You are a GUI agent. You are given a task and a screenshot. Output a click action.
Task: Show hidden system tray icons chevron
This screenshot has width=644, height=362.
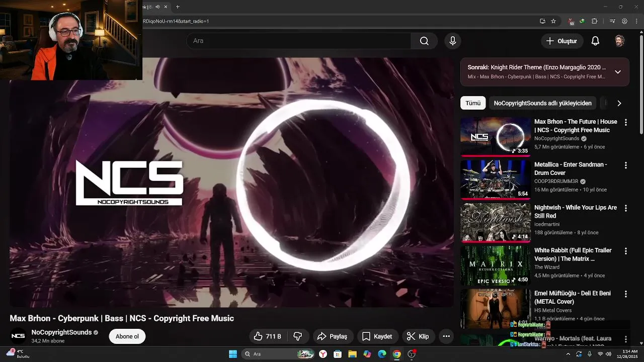569,354
